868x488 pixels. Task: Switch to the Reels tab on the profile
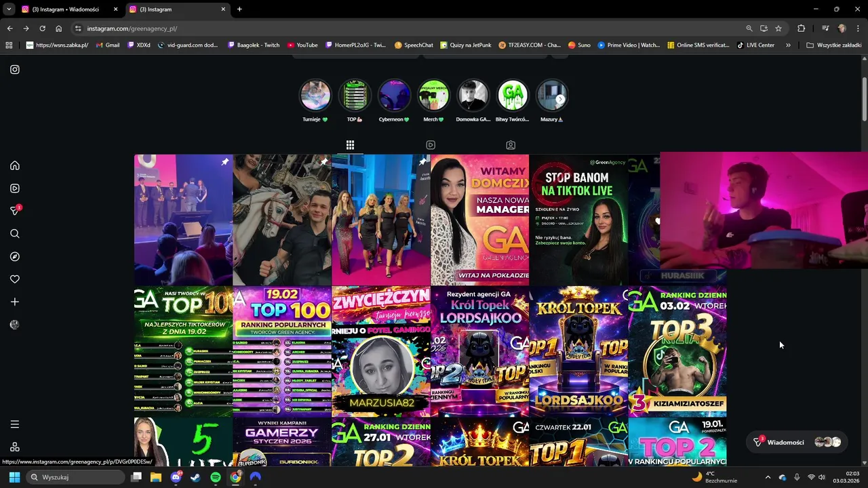pos(431,145)
